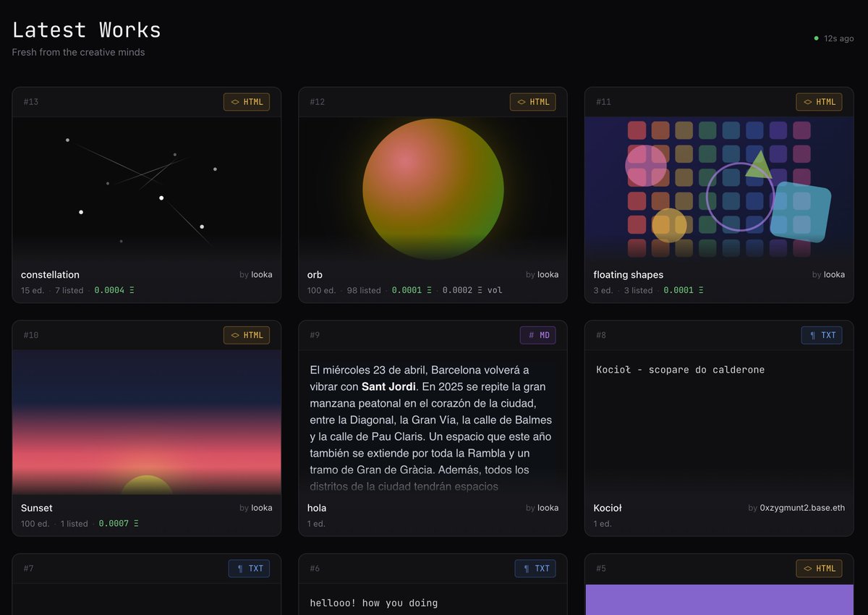Click the #5 card number
This screenshot has height=615, width=868.
[x=601, y=568]
